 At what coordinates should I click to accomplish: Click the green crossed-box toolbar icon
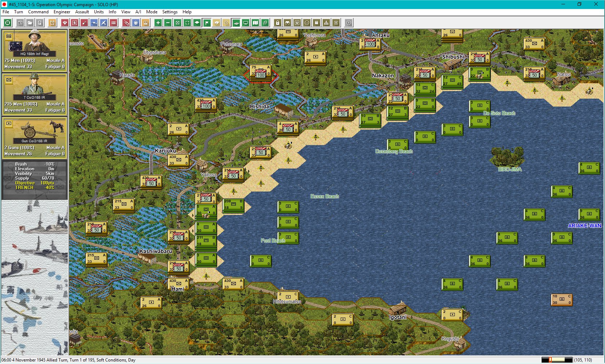(178, 23)
